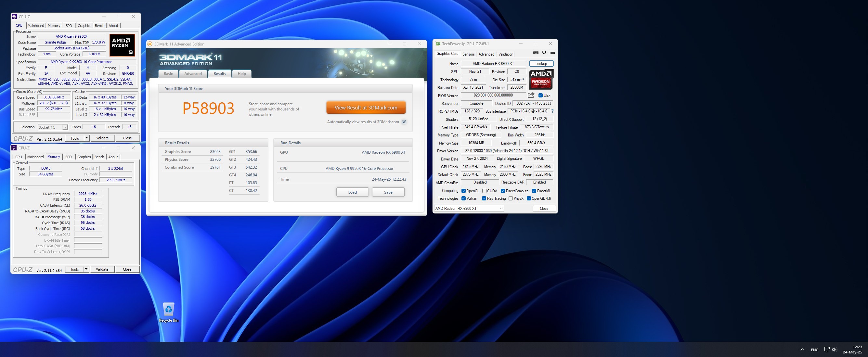The width and height of the screenshot is (868, 357).
Task: Click the taskbar clock and date
Action: click(x=852, y=350)
